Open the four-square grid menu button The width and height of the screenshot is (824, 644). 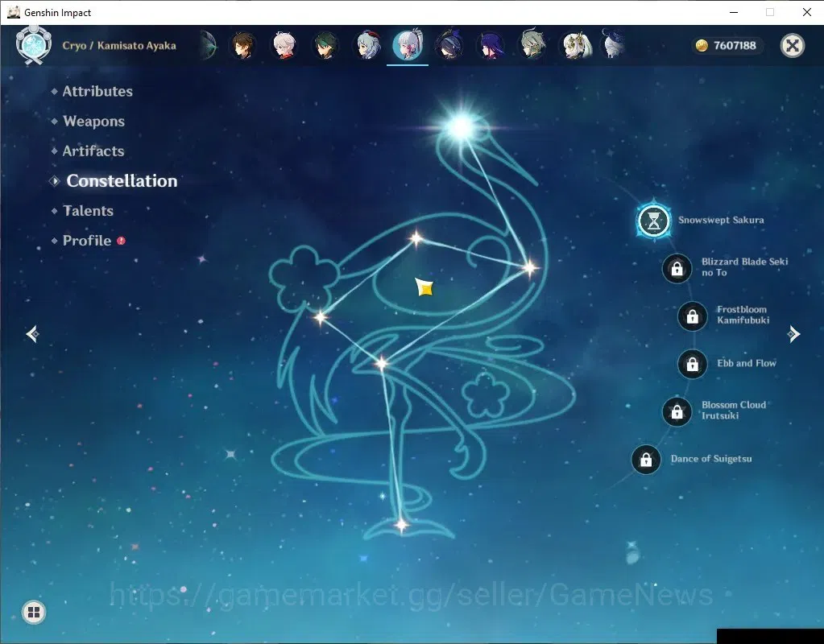34,612
